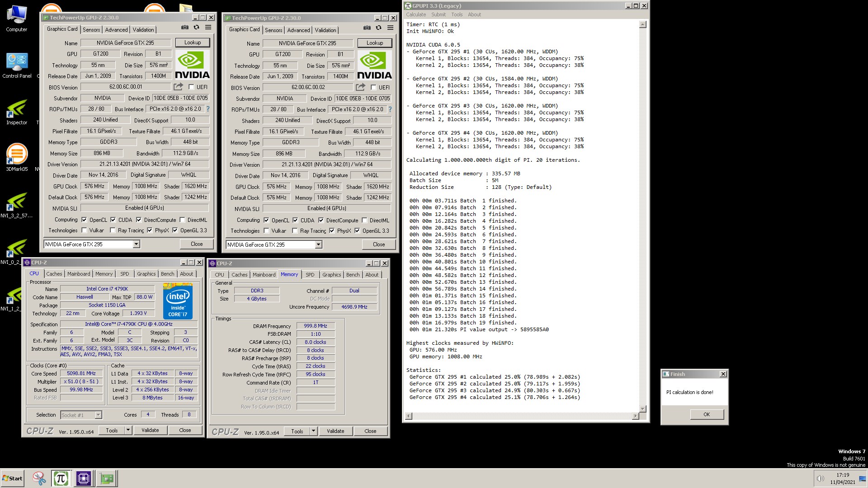Image resolution: width=868 pixels, height=488 pixels.
Task: Open the hamburger menu in left GPU-Z window
Action: (x=208, y=28)
